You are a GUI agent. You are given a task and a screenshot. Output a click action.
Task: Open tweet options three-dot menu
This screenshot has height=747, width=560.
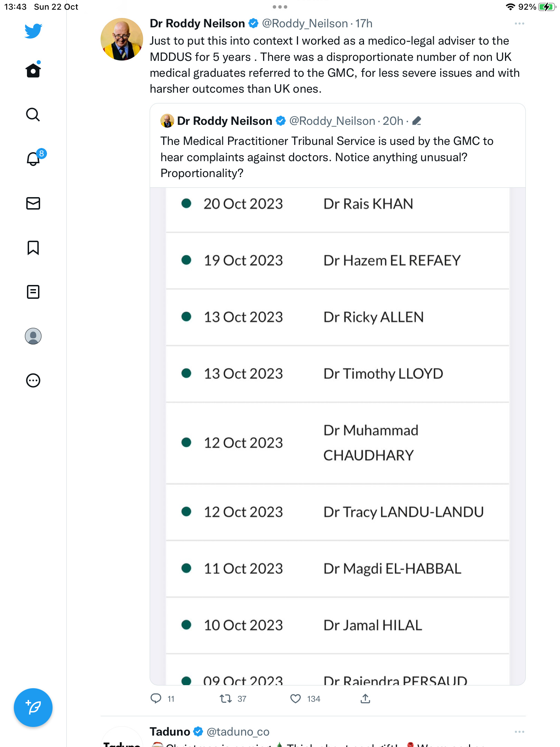coord(519,24)
